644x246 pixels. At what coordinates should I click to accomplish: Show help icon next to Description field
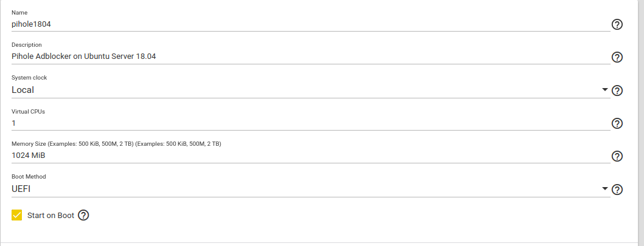click(x=617, y=57)
